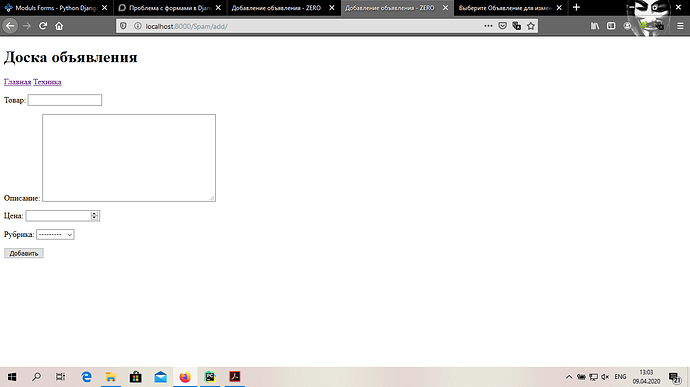
Task: Open the Firefox hamburger menu
Action: pos(680,26)
